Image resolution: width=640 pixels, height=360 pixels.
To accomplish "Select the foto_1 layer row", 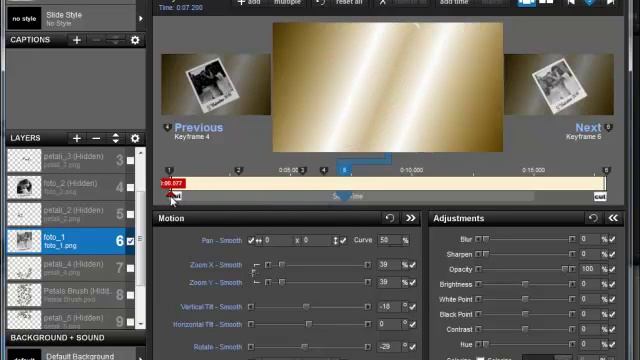I will tap(71, 241).
